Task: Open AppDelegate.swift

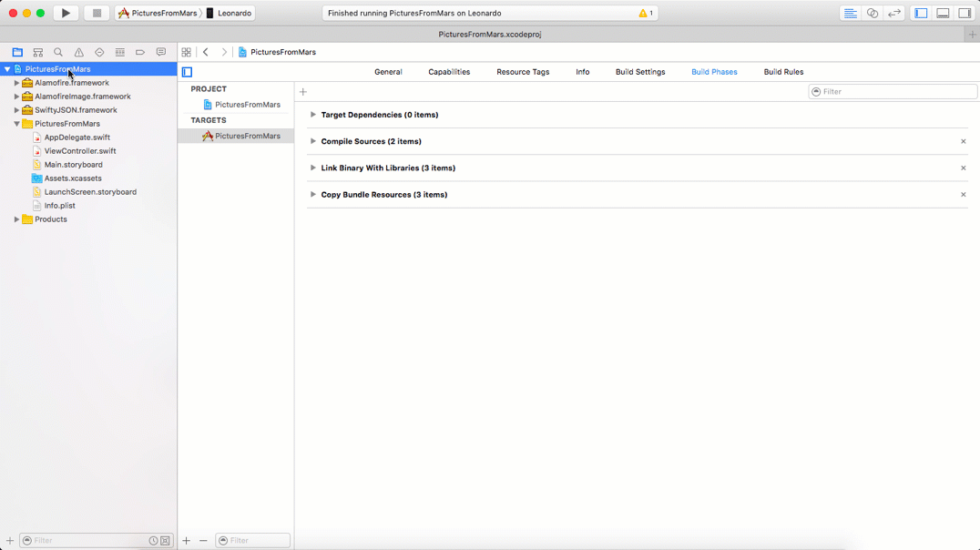Action: click(77, 137)
